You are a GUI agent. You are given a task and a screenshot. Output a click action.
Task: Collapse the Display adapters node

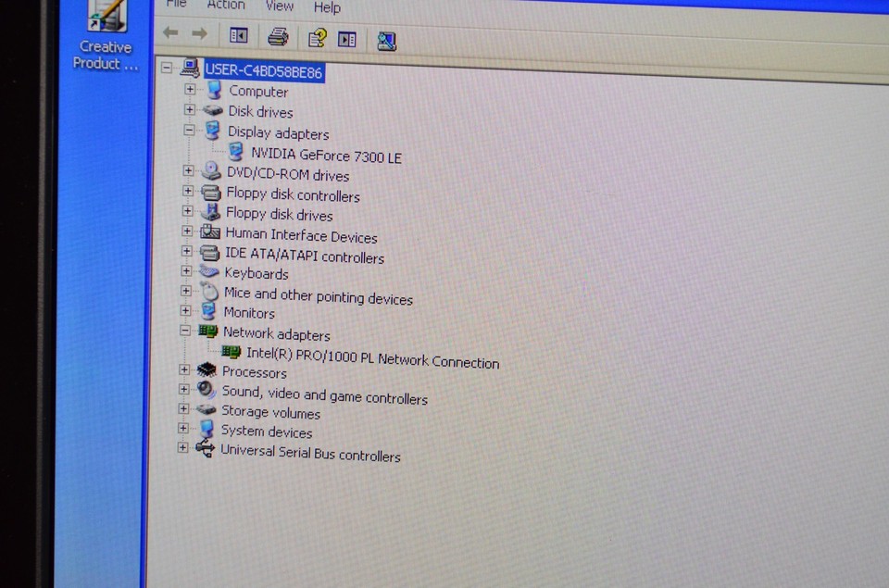(191, 131)
